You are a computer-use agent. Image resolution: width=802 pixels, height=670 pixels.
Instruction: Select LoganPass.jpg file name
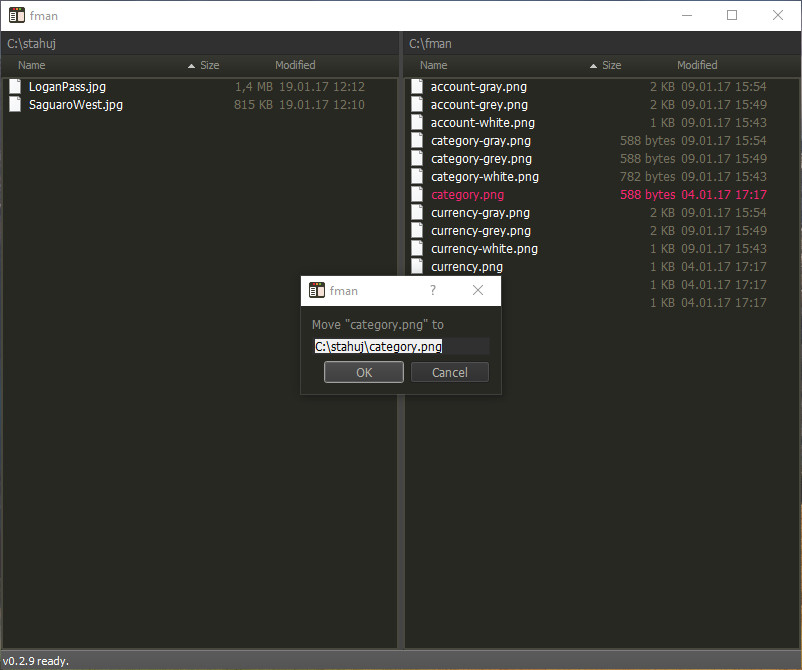click(x=67, y=87)
